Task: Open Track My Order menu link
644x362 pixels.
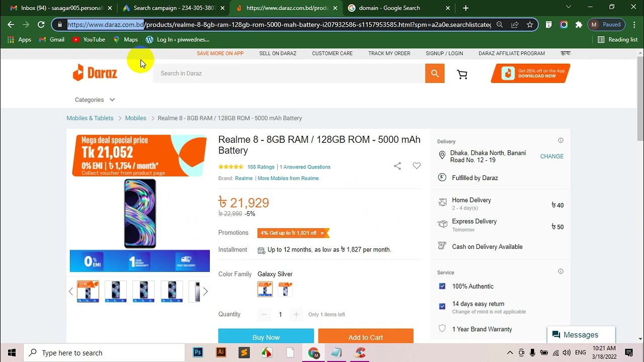Action: click(389, 53)
